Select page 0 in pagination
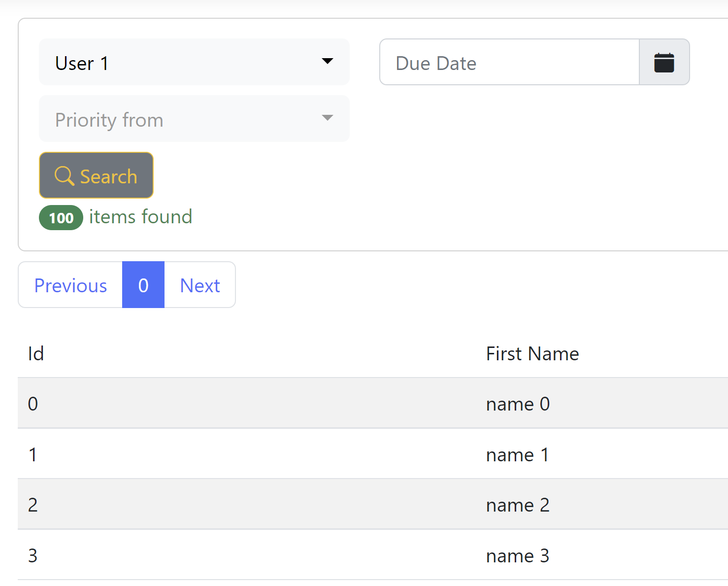 (x=143, y=285)
